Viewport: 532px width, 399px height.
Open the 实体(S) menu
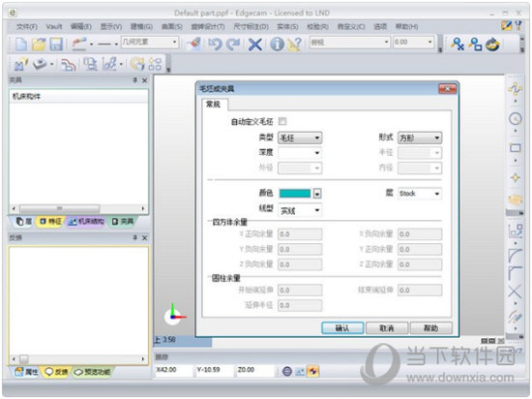coord(287,26)
